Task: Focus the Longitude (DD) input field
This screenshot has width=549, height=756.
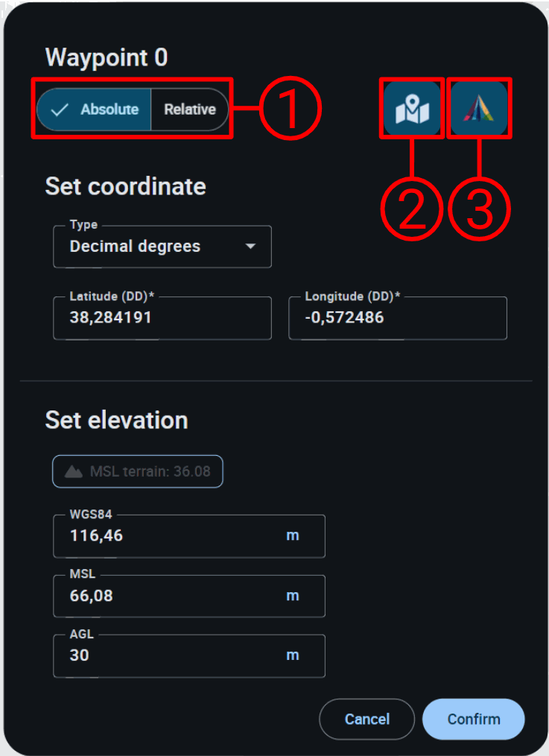Action: 397,318
